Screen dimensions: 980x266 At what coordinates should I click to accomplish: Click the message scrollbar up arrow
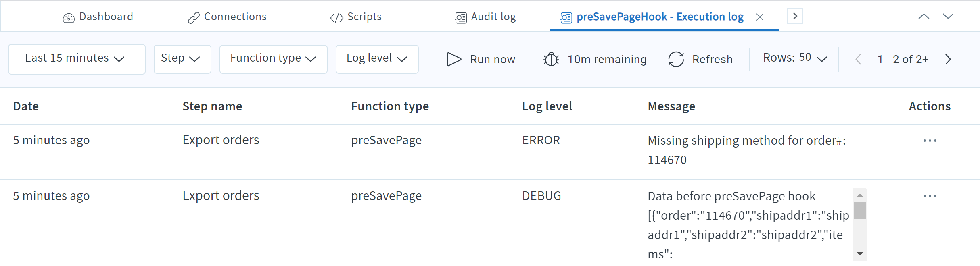click(860, 195)
